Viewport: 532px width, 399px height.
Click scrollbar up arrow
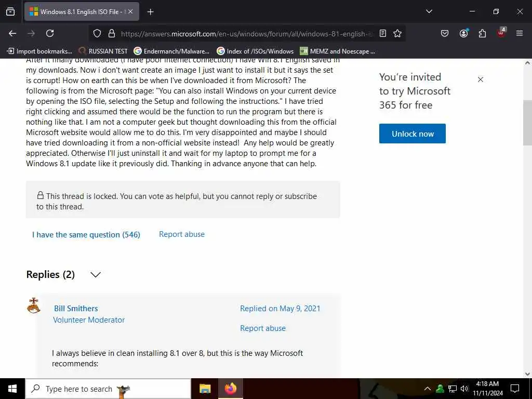pyautogui.click(x=527, y=63)
